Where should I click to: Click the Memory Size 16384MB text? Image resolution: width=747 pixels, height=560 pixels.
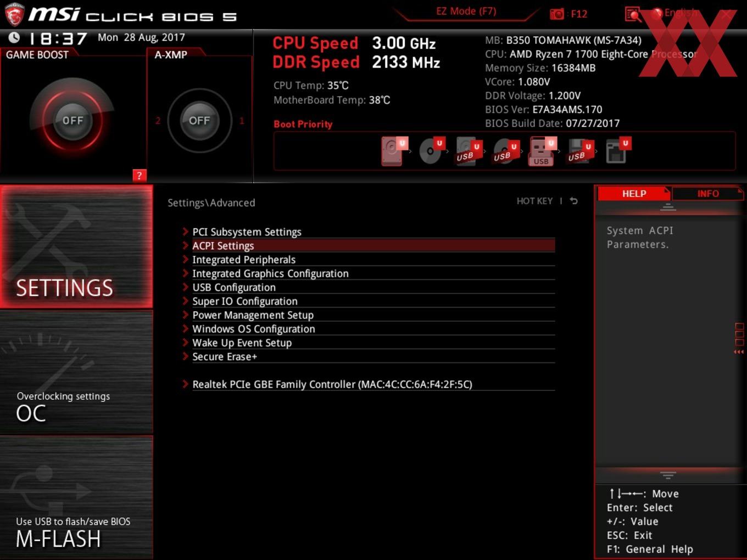[x=540, y=68]
